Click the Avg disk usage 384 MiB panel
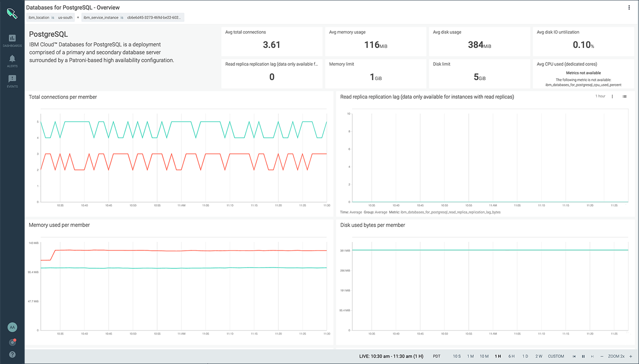The width and height of the screenshot is (639, 364). [480, 42]
